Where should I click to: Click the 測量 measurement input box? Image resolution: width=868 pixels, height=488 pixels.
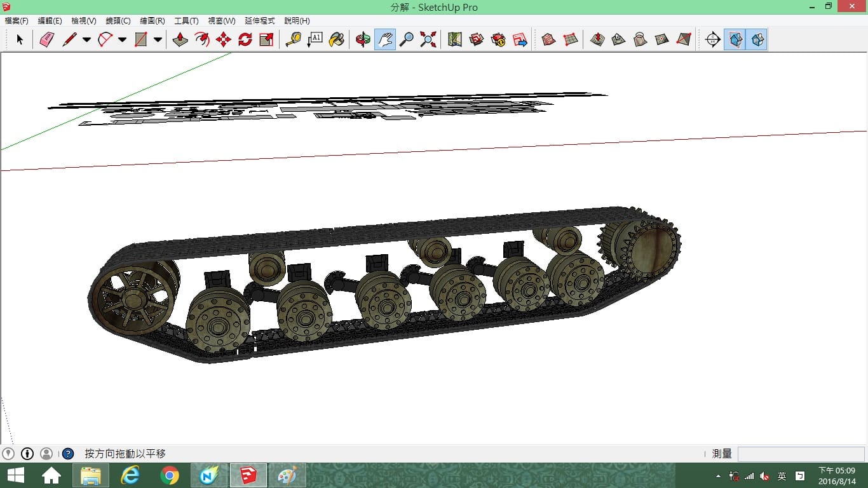click(801, 454)
